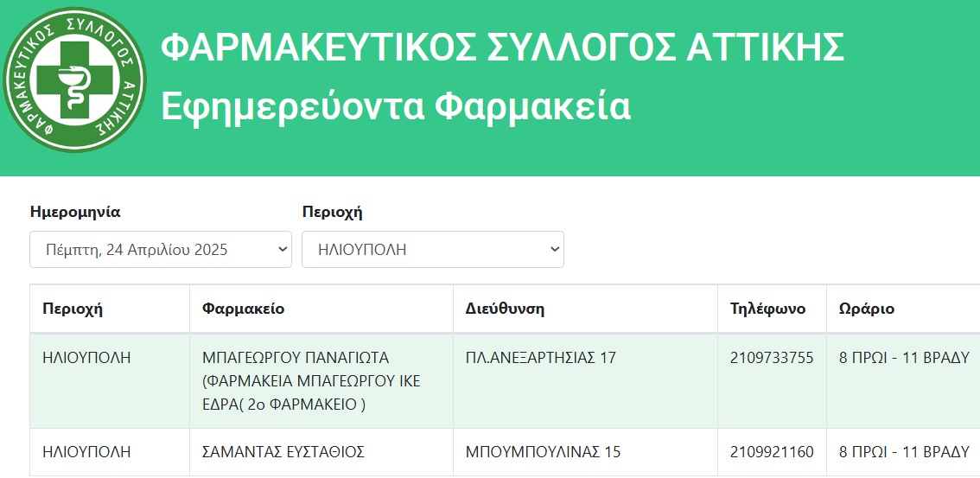980x478 pixels.
Task: Open the Ημερομηνία date dropdown
Action: 161,249
